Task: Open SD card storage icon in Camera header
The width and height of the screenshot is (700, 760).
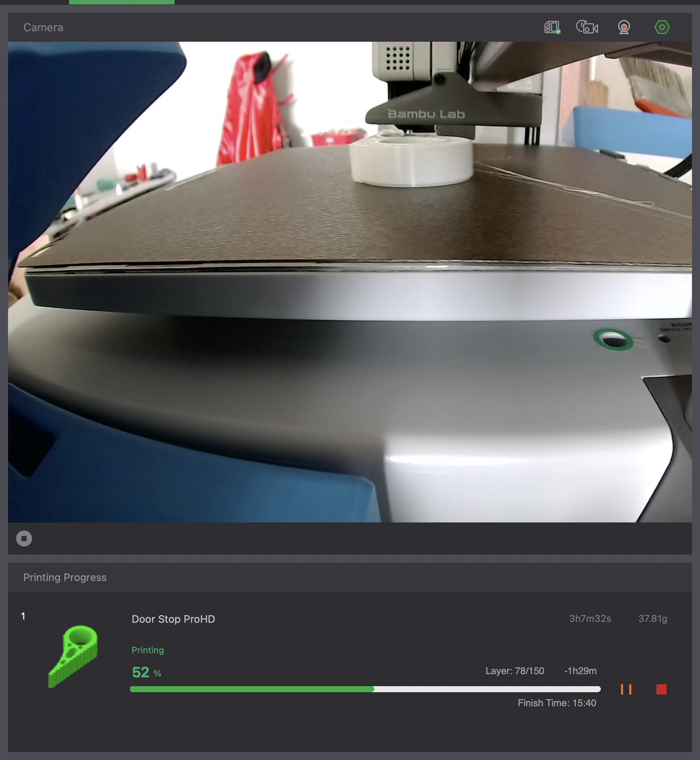Action: (x=552, y=27)
